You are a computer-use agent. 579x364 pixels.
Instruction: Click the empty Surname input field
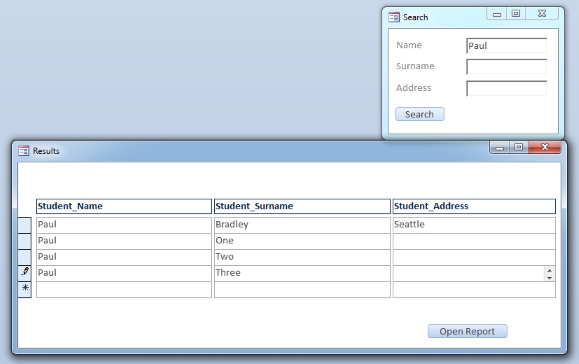coord(507,67)
